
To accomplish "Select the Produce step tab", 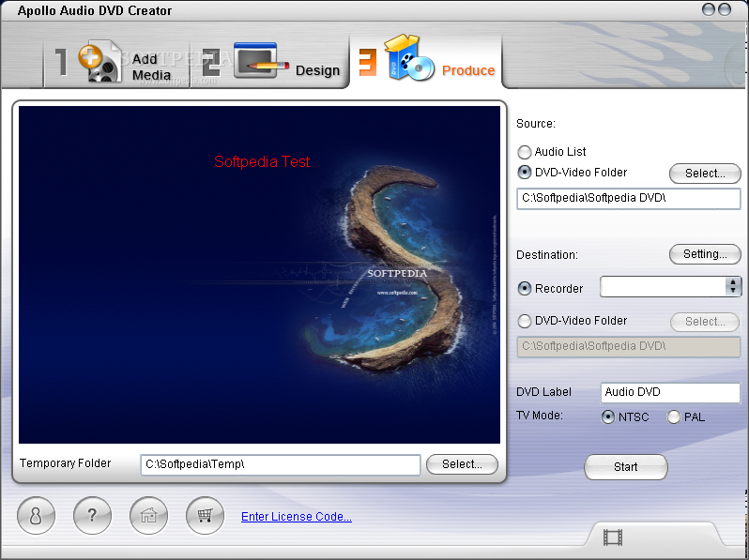I will click(x=426, y=61).
